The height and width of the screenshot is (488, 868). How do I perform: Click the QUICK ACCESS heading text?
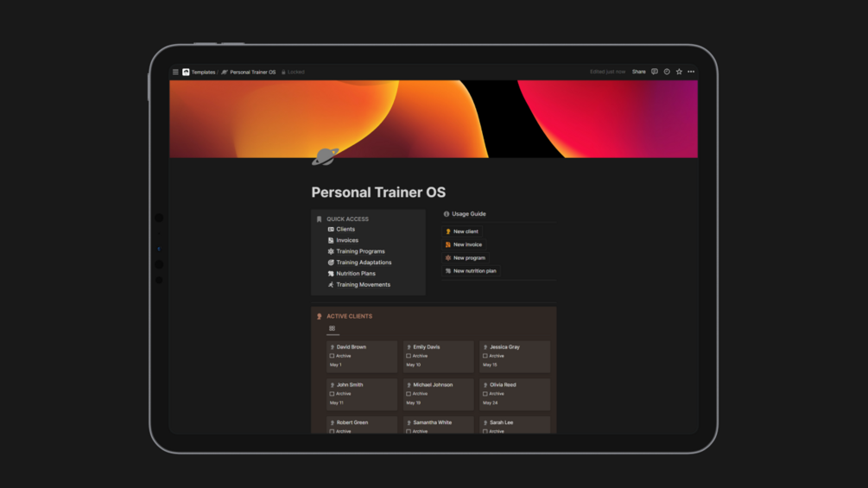[348, 219]
